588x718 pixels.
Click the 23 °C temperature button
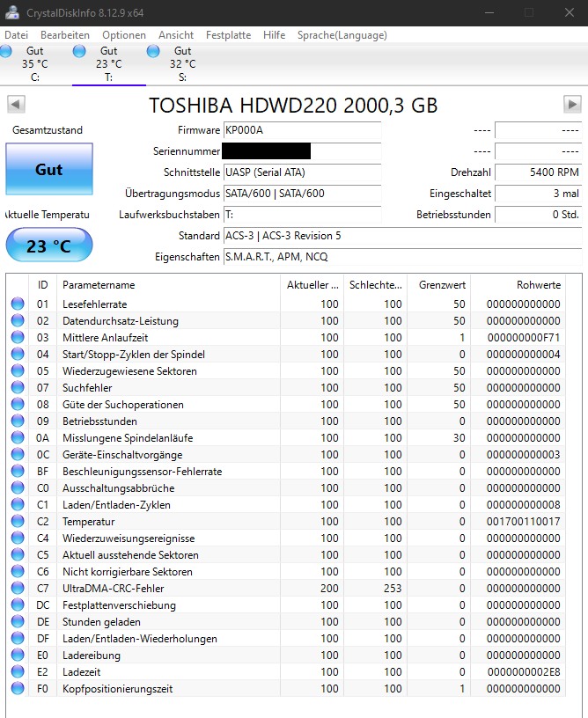tap(49, 245)
